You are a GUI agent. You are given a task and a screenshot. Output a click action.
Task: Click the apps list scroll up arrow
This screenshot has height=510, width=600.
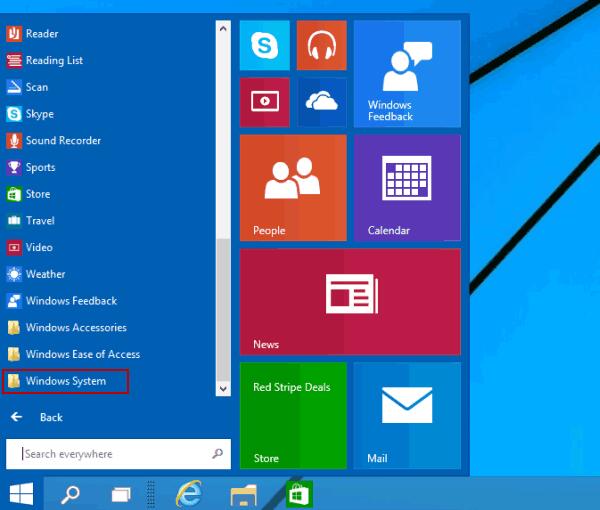click(223, 28)
